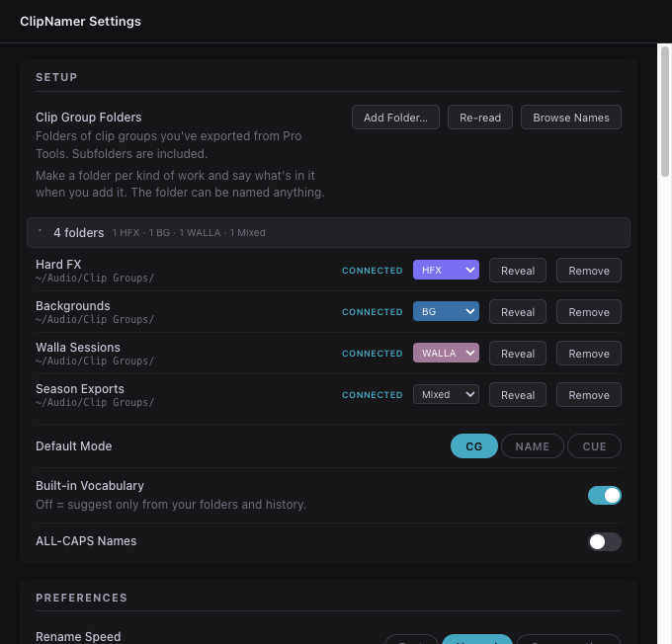672x644 pixels.
Task: Toggle the Built-in Vocabulary switch
Action: (604, 495)
